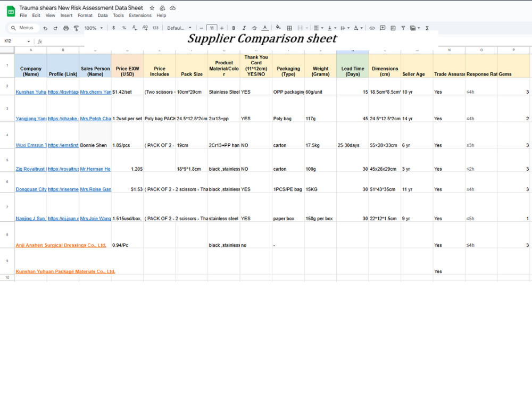Increase decimal places
The image size is (532, 399).
[145, 28]
